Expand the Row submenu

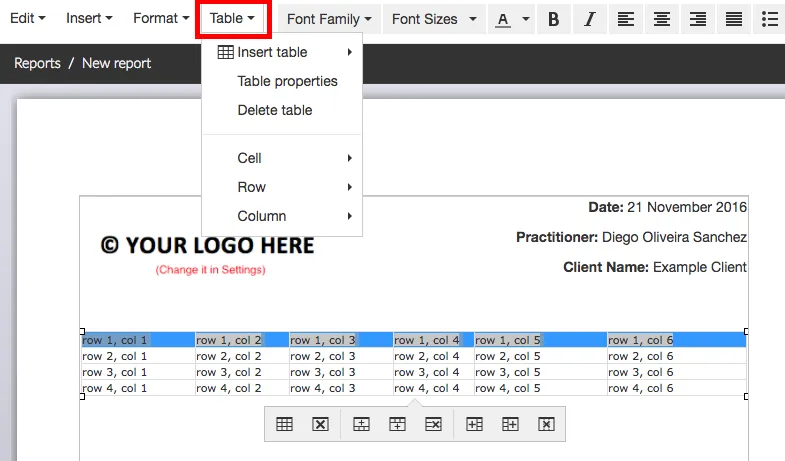[282, 187]
